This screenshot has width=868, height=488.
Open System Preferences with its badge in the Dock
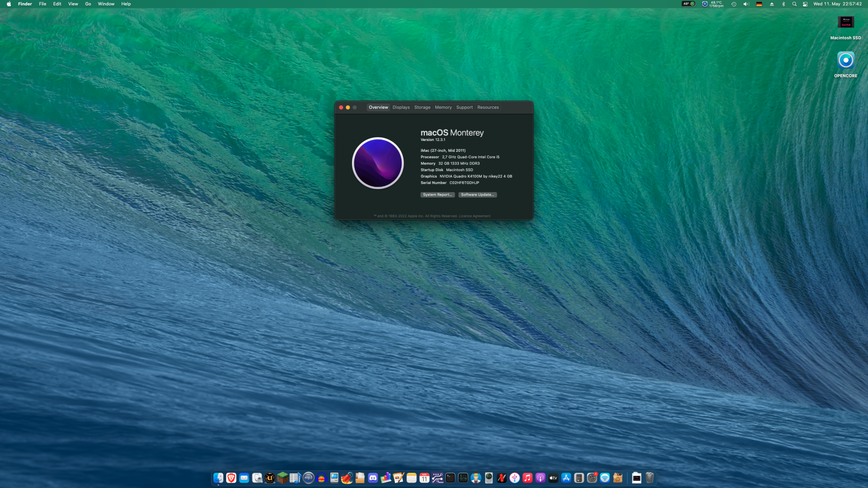(592, 478)
